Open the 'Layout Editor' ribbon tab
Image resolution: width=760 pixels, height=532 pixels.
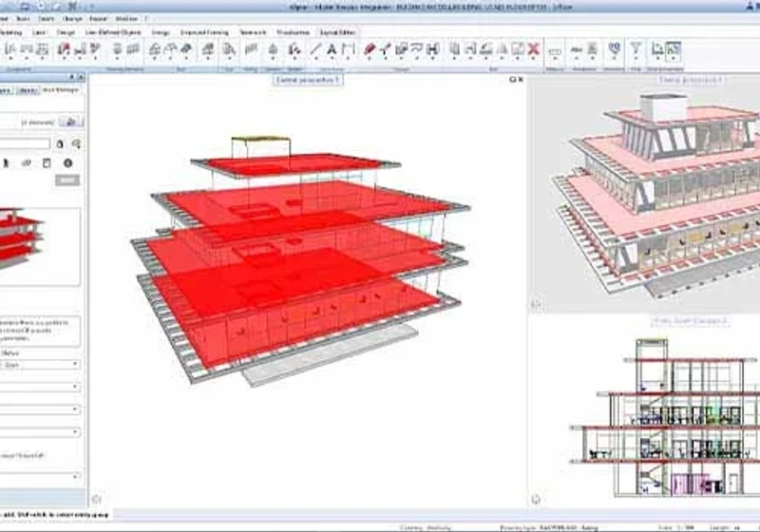(x=337, y=32)
